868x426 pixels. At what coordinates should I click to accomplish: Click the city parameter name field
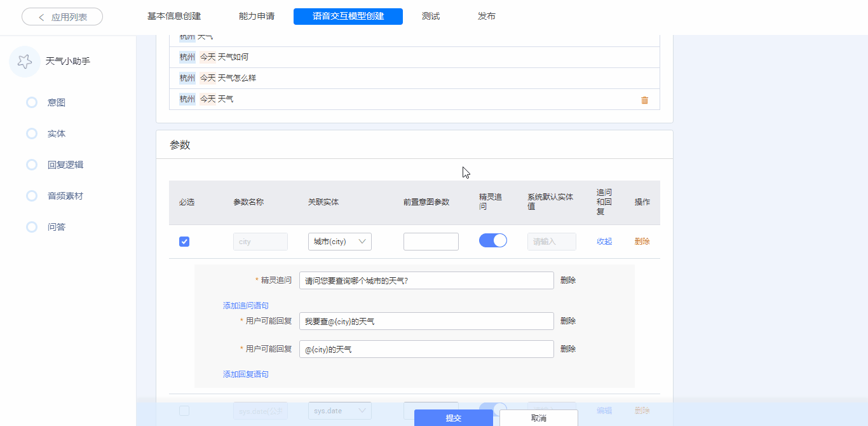point(261,242)
